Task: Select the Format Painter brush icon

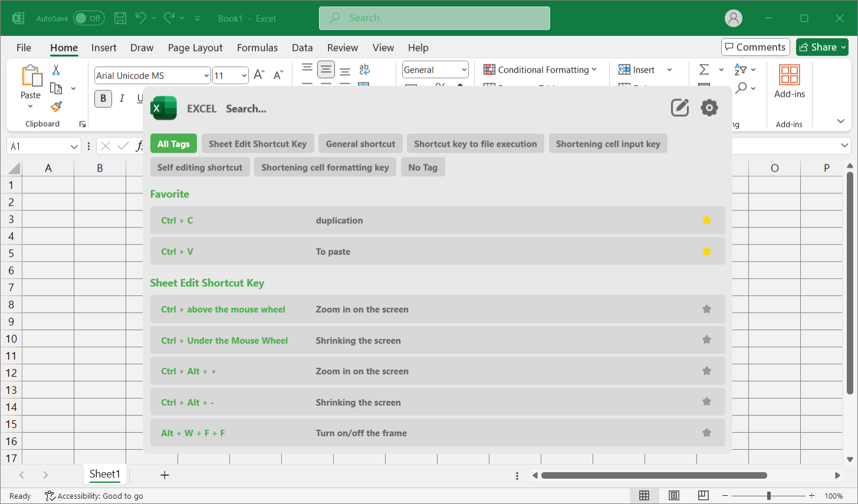Action: (x=56, y=107)
